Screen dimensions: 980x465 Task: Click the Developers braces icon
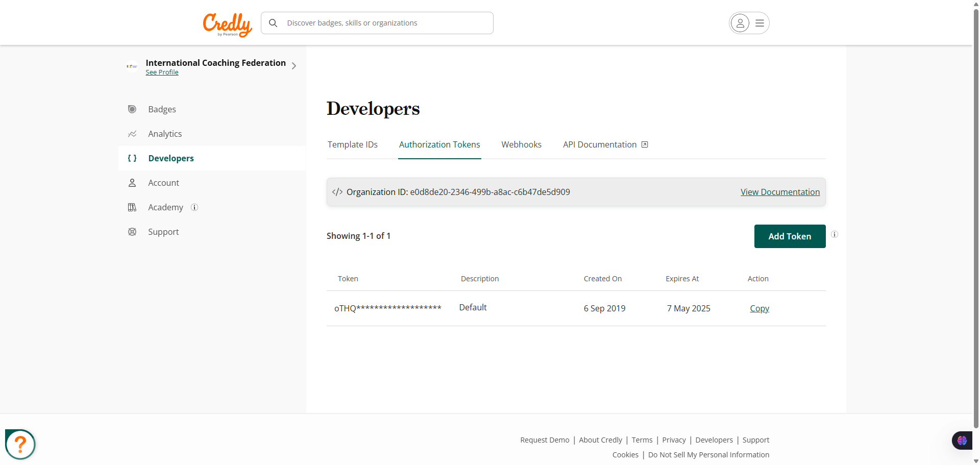coord(132,158)
